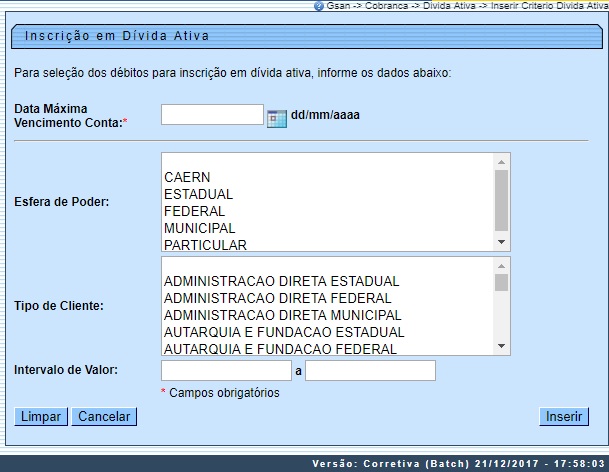The height and width of the screenshot is (472, 609).
Task: Click the Cancelar button
Action: 104,416
